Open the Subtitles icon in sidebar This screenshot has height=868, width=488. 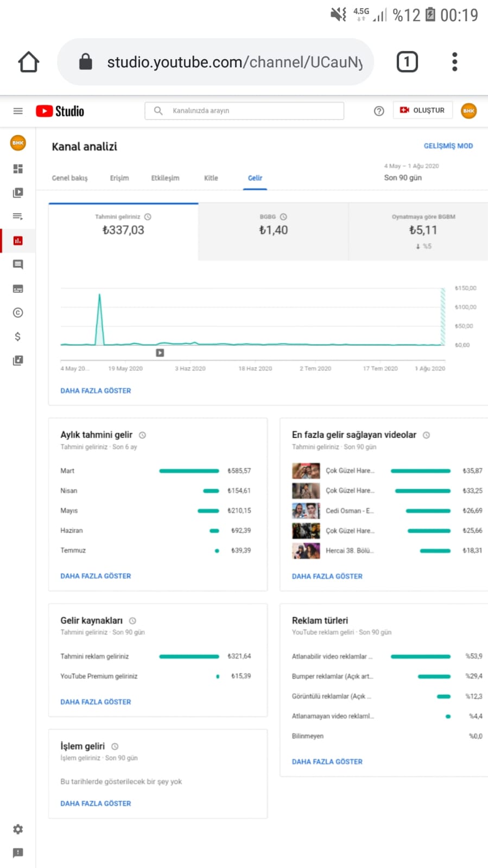(18, 289)
